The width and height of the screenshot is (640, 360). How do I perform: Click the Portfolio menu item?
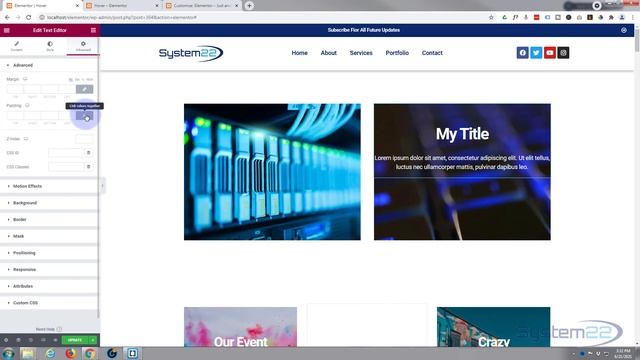pyautogui.click(x=397, y=53)
